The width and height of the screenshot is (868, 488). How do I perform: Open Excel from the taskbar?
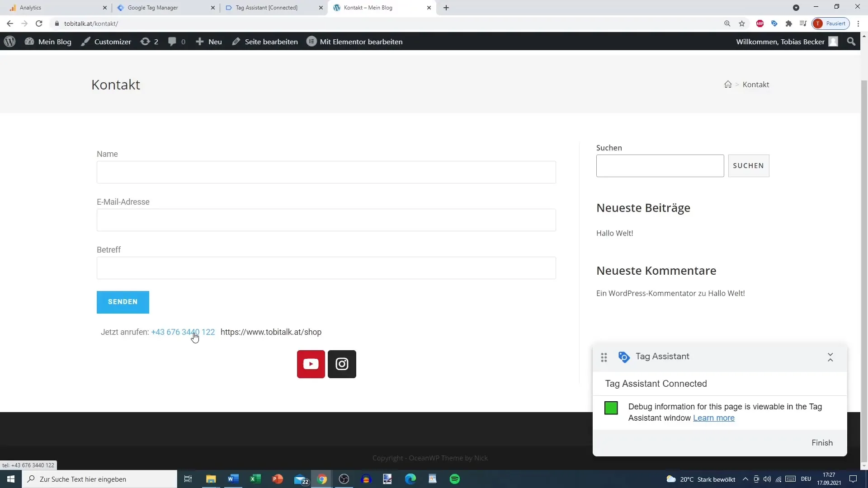(255, 479)
